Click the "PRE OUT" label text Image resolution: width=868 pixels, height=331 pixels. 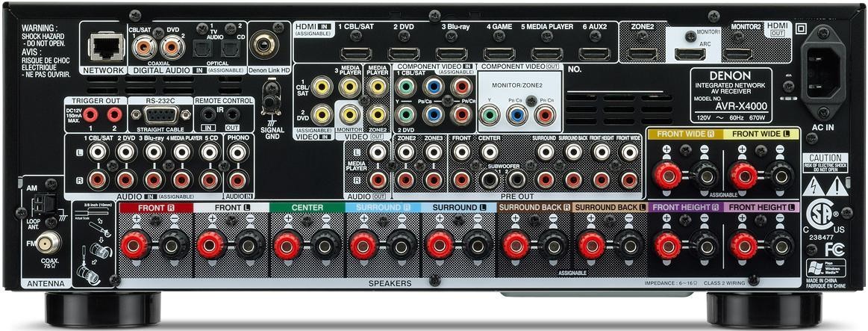(x=517, y=196)
